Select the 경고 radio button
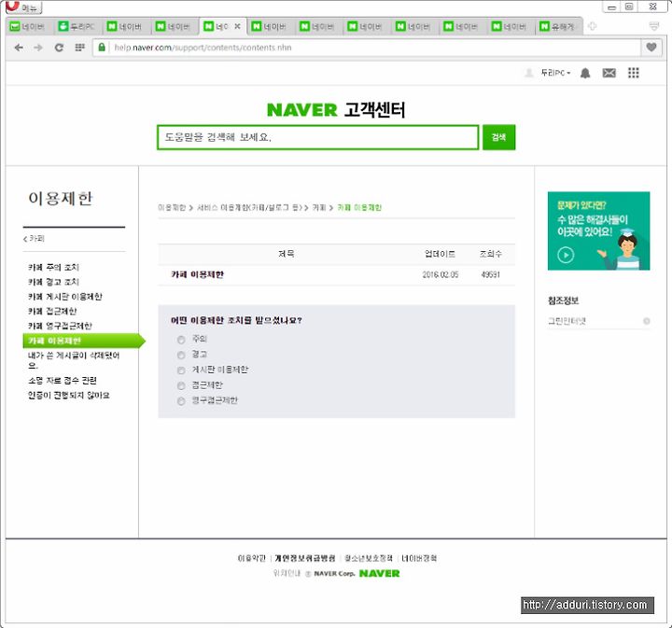This screenshot has height=628, width=672. (x=181, y=356)
